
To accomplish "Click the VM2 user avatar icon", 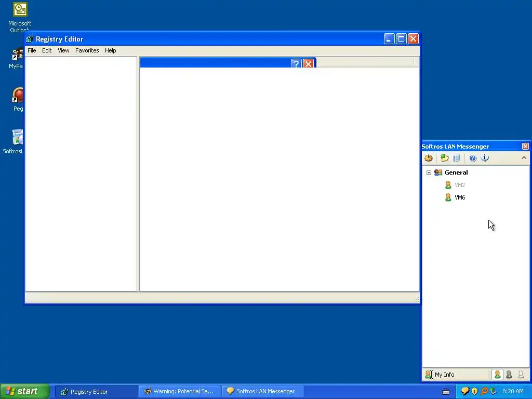I will [x=448, y=184].
